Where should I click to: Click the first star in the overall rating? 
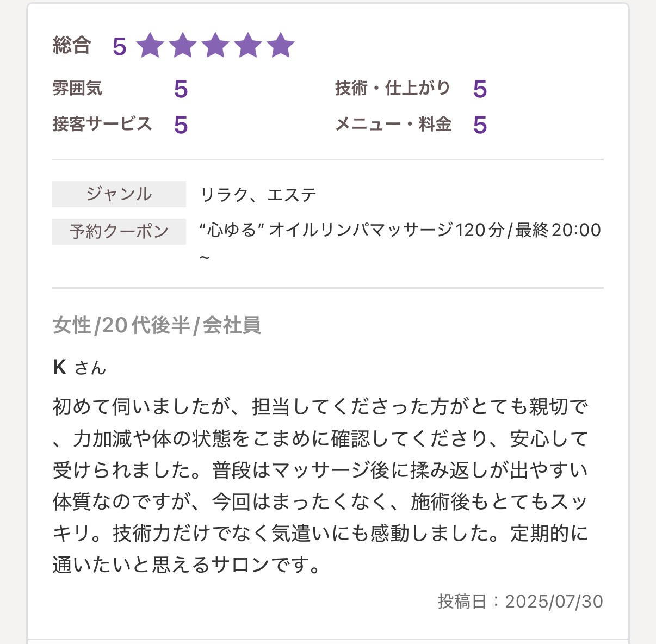(x=150, y=46)
